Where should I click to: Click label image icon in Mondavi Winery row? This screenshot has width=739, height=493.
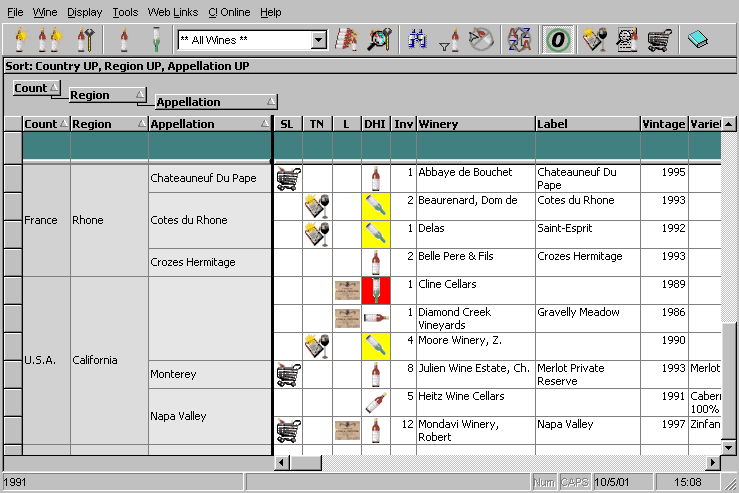point(347,430)
